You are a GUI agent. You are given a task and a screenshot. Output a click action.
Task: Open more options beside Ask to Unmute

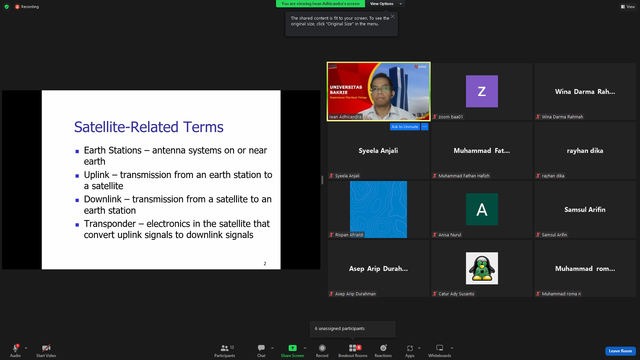[424, 127]
